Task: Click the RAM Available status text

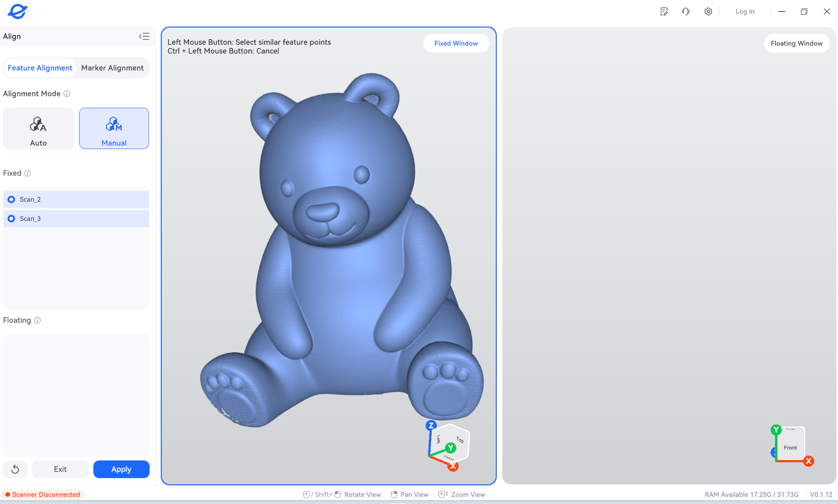Action: 752,495
